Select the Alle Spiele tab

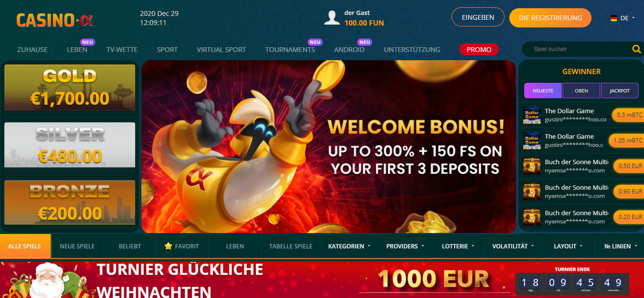point(25,246)
